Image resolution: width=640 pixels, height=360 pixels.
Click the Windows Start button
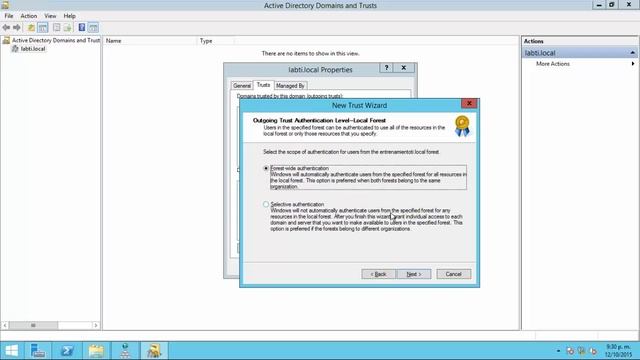tap(11, 351)
